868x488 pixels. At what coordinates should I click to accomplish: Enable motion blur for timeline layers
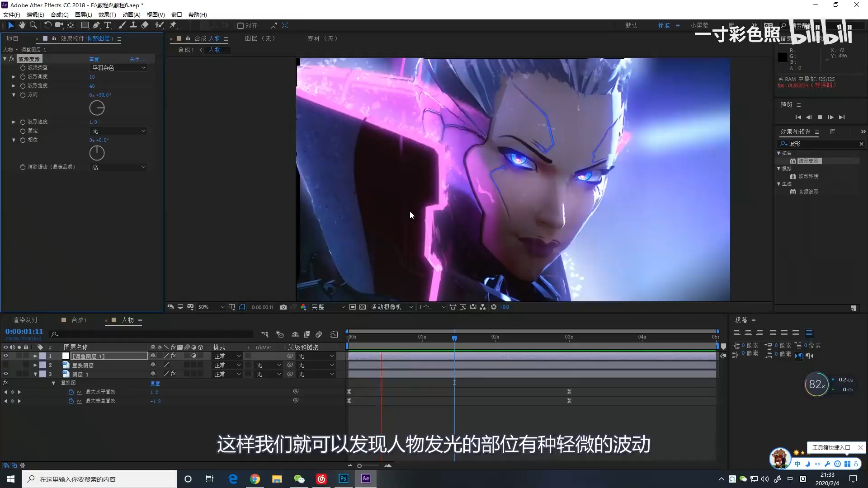point(319,334)
